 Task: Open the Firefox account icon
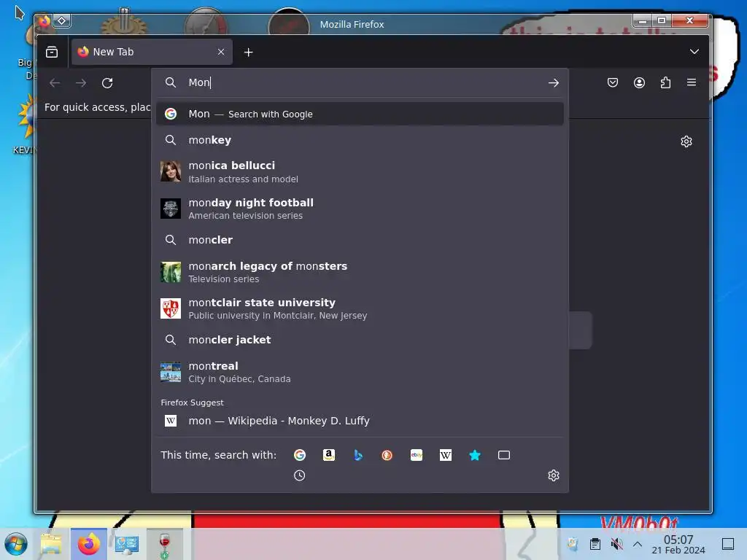click(x=639, y=82)
